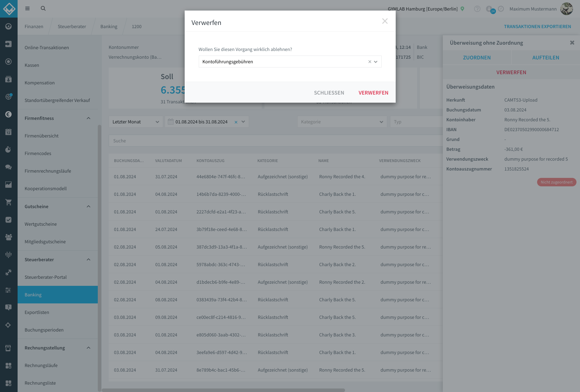Open the Banking breadcrumb
580x392 pixels.
point(109,27)
